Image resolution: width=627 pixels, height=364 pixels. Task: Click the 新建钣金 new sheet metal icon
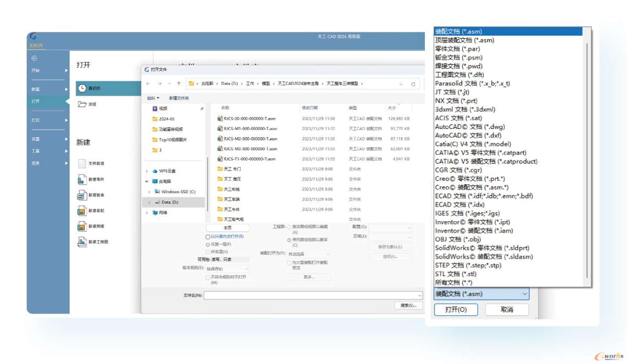[82, 195]
